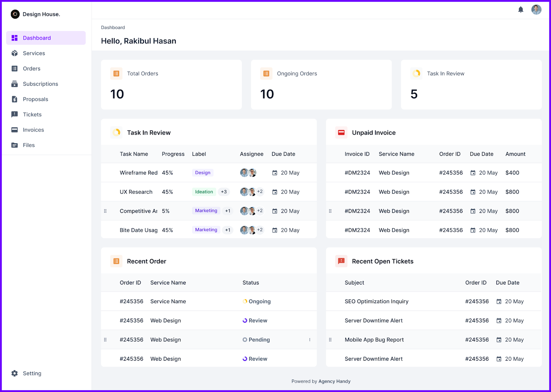The width and height of the screenshot is (551, 392).
Task: Open the Tickets sidebar icon
Action: point(14,114)
